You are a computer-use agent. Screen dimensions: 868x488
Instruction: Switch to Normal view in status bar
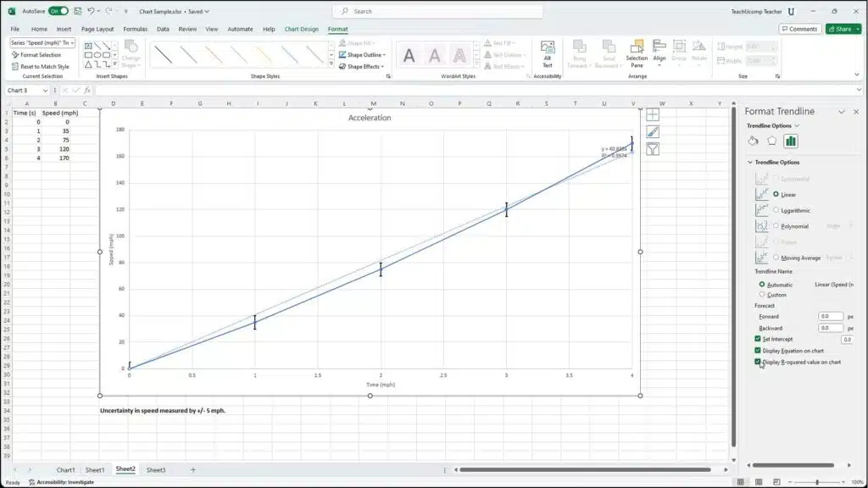point(740,482)
